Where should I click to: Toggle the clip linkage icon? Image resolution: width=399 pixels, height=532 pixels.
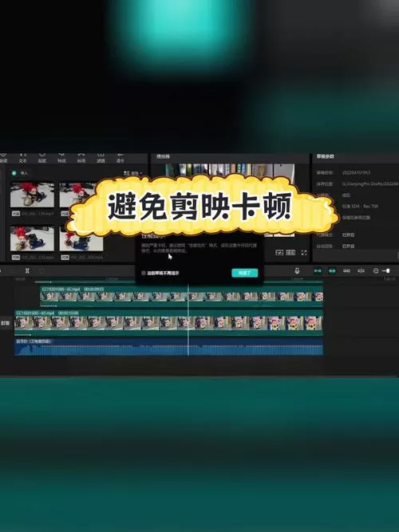(346, 270)
